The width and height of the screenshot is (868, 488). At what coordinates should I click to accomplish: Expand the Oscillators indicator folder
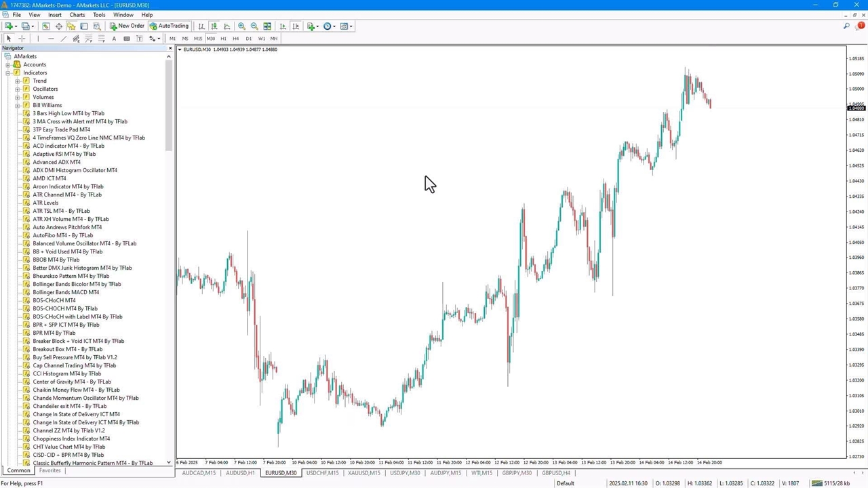(18, 89)
